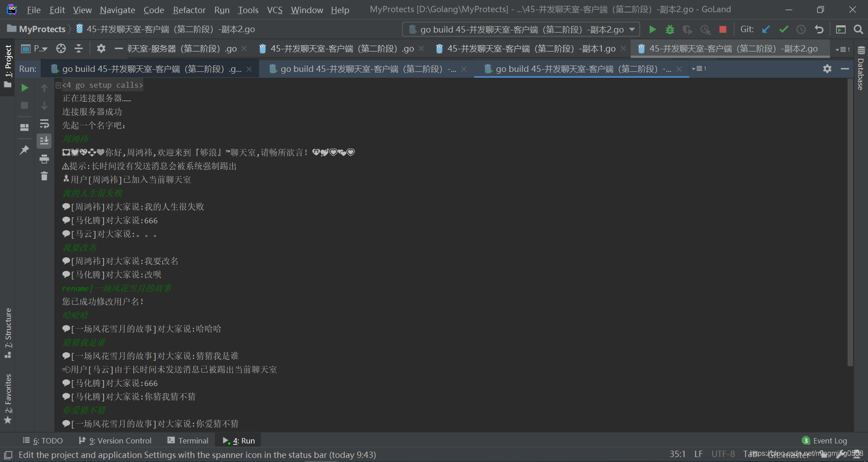Open the Refactor menu

tap(189, 10)
